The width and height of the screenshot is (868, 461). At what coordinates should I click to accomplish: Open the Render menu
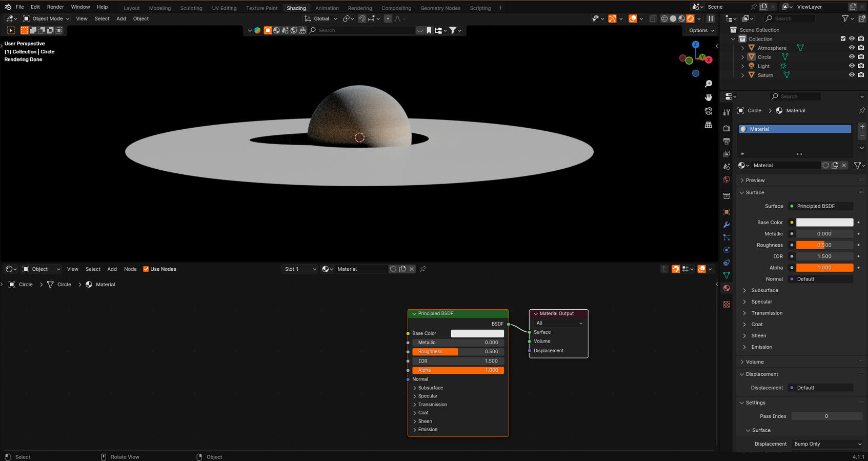tap(55, 7)
